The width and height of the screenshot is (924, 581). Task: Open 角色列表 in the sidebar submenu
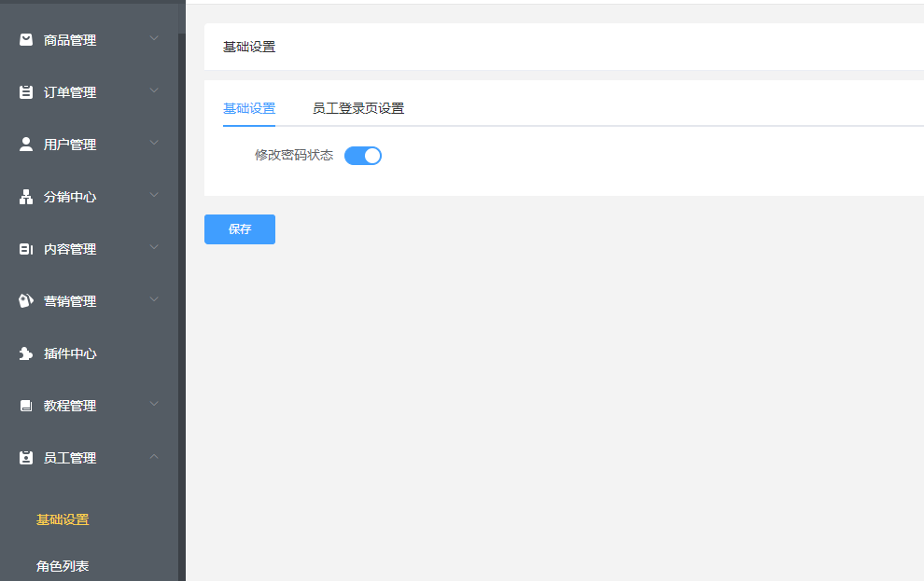pyautogui.click(x=63, y=566)
